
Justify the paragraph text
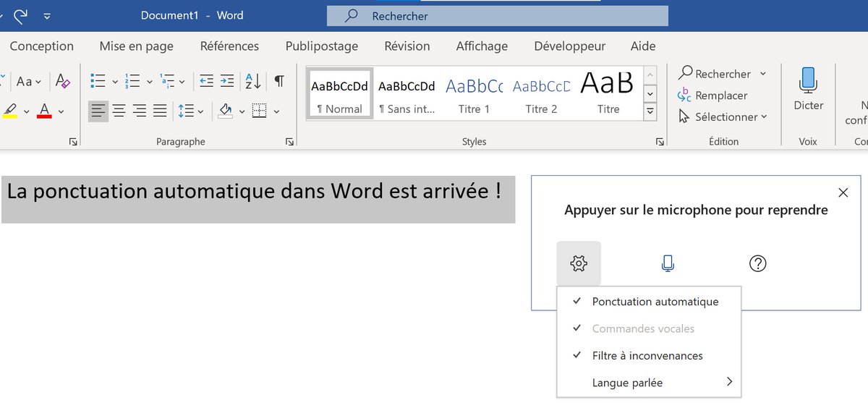pos(160,111)
